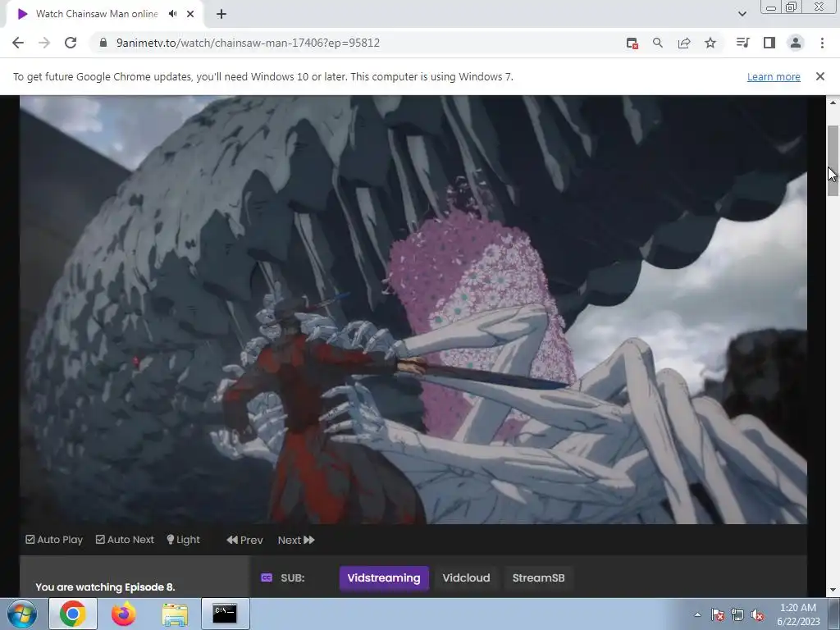The height and width of the screenshot is (630, 840).
Task: Click the anime video player area
Action: point(413,309)
